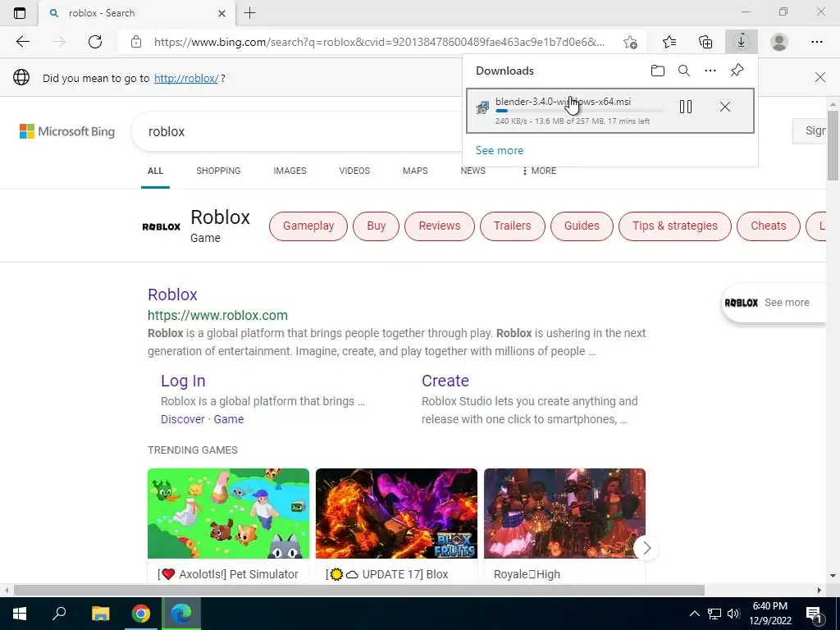The image size is (840, 630).
Task: Click the Roblox See more side card
Action: tap(774, 303)
